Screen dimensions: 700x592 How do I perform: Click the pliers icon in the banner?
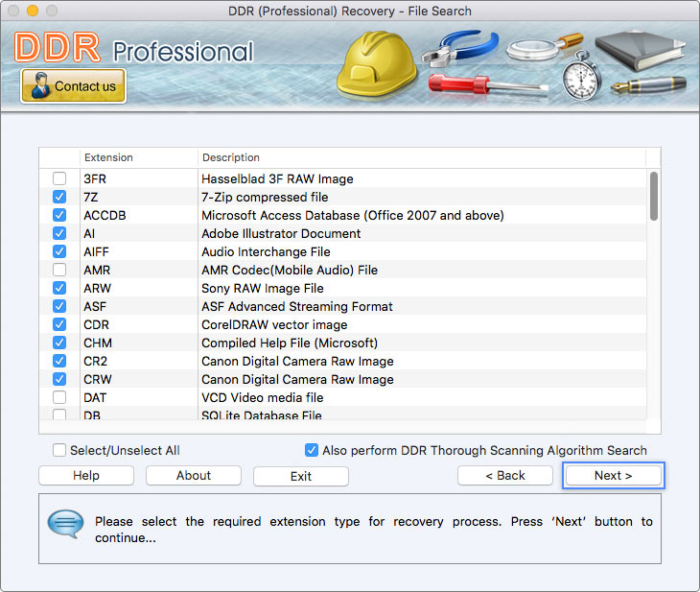pyautogui.click(x=458, y=48)
